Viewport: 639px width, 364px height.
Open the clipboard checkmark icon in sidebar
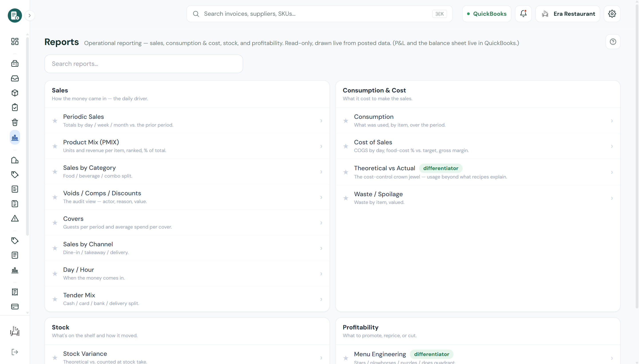tap(15, 108)
